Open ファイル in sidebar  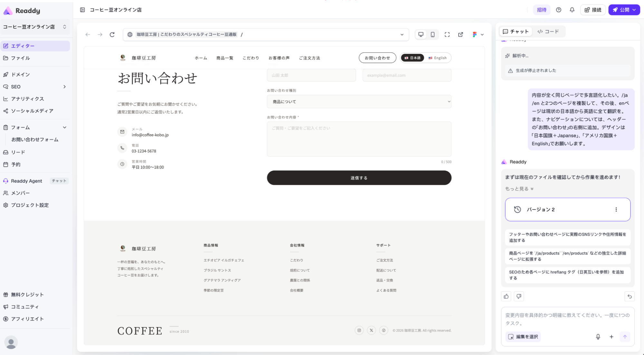35,58
